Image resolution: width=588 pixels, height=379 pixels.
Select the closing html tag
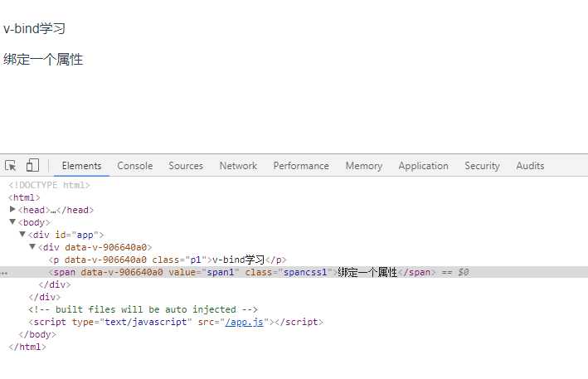click(x=27, y=347)
